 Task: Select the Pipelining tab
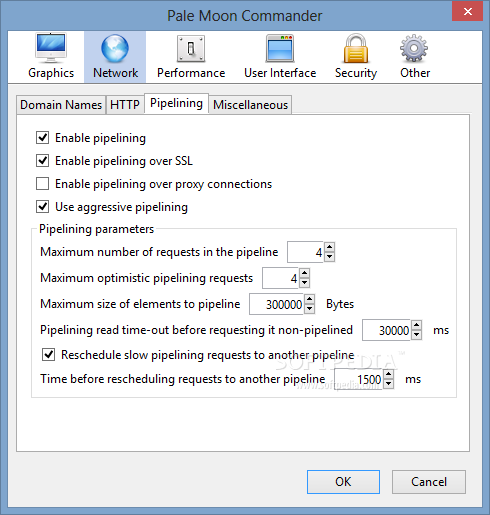coord(176,103)
